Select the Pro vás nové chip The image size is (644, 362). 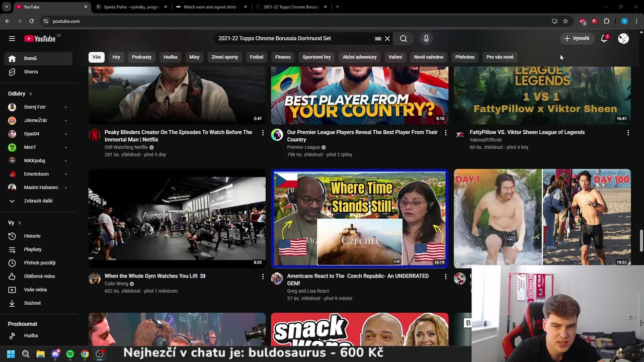[x=500, y=57]
